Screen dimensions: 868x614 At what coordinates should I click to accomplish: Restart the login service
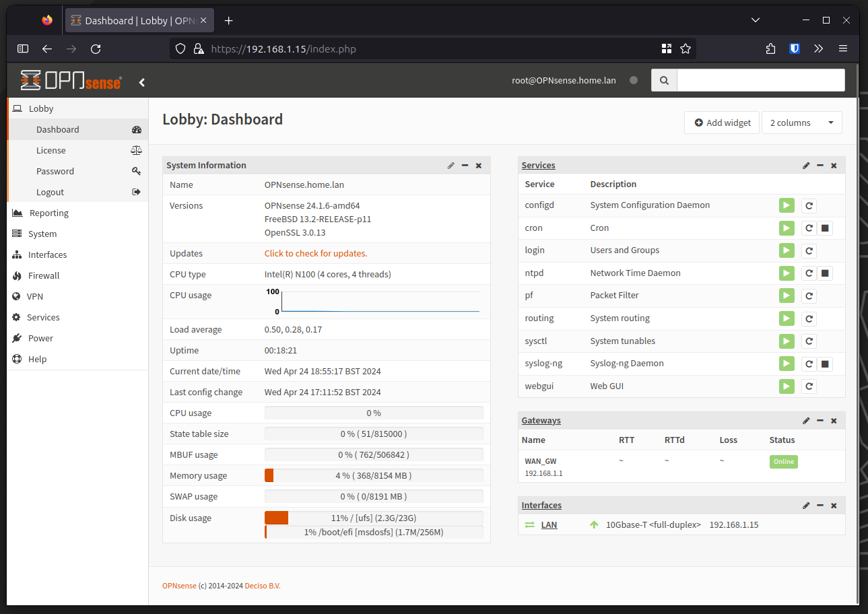809,250
